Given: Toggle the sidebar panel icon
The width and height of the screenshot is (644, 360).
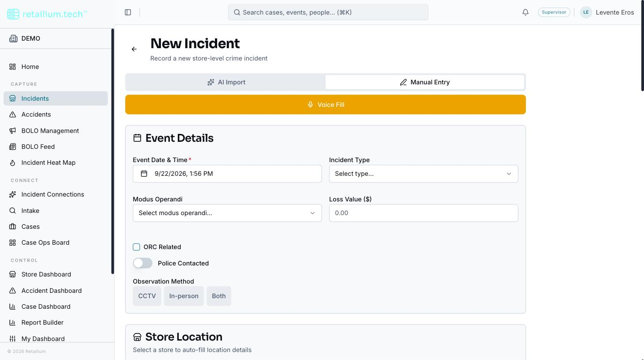Looking at the screenshot, I should coord(128,12).
